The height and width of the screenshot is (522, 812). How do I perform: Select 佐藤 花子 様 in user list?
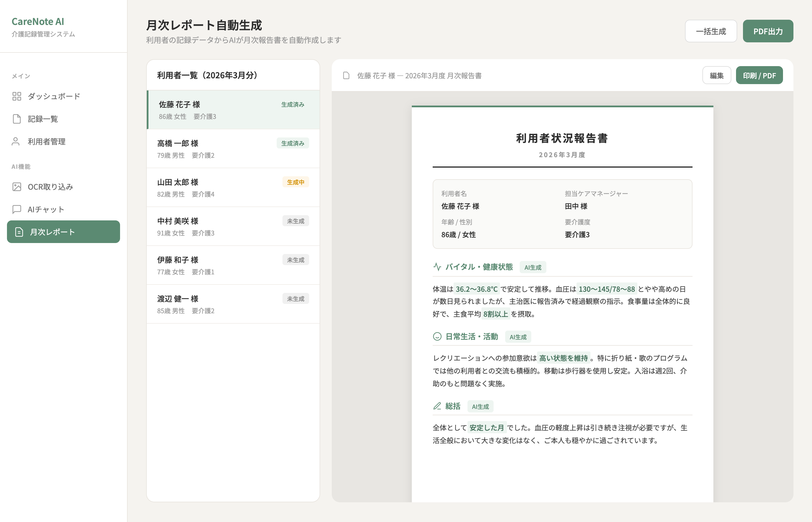233,110
